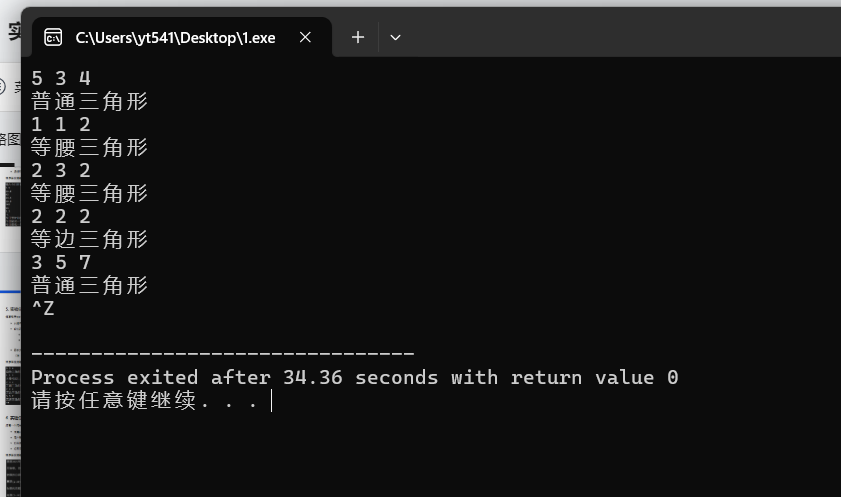The width and height of the screenshot is (841, 497).
Task: Click the terminal icon in the tab
Action: click(53, 38)
